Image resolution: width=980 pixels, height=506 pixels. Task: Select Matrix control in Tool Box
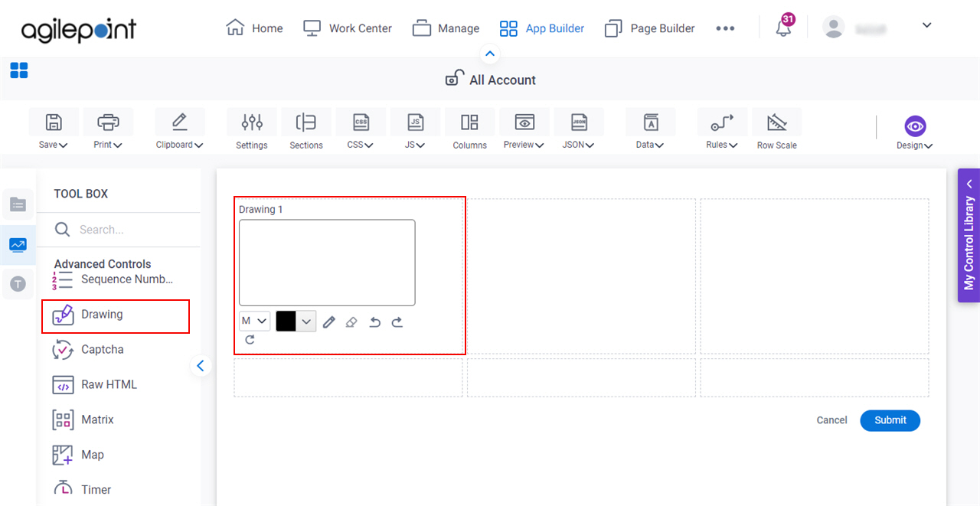click(x=82, y=420)
